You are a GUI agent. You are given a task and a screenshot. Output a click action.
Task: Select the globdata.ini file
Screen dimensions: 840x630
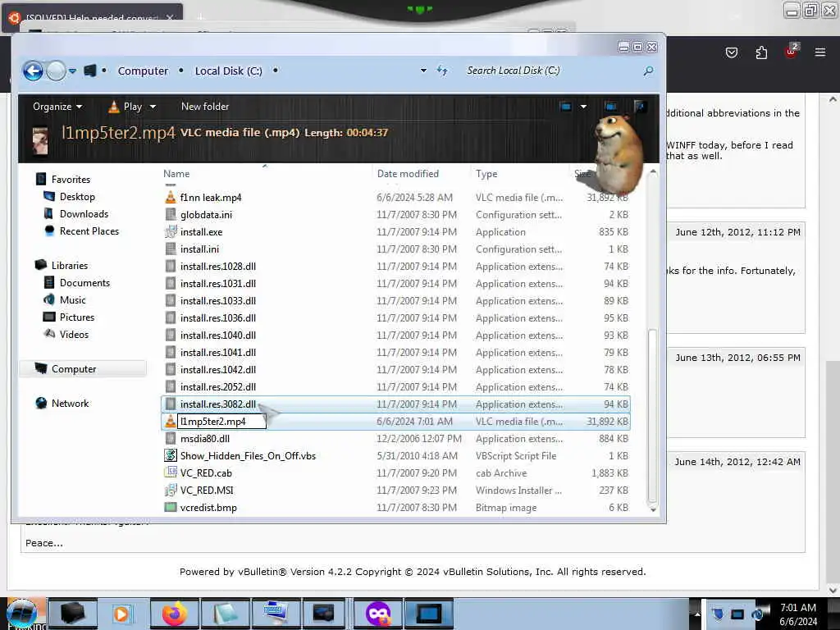[x=206, y=214]
